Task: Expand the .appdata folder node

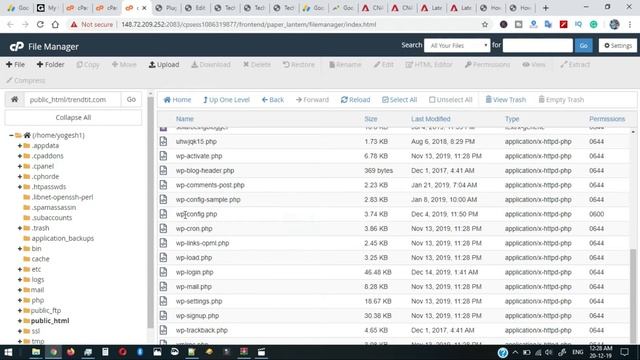Action: 20,145
